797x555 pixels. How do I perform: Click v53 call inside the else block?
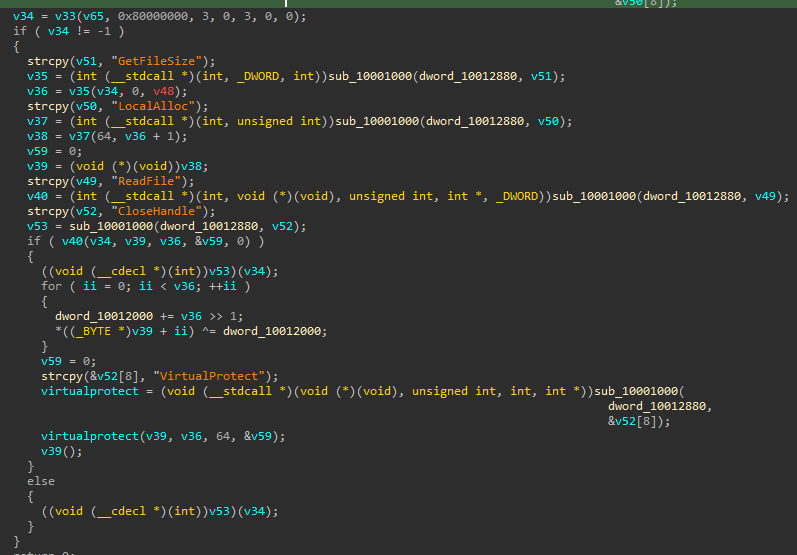tap(220, 511)
